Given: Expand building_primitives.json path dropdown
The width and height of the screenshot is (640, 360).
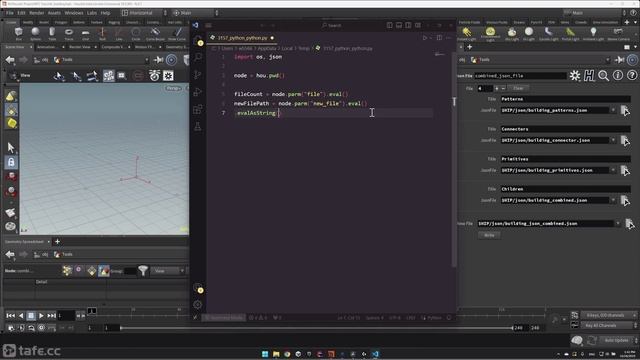Looking at the screenshot, I should 613,170.
